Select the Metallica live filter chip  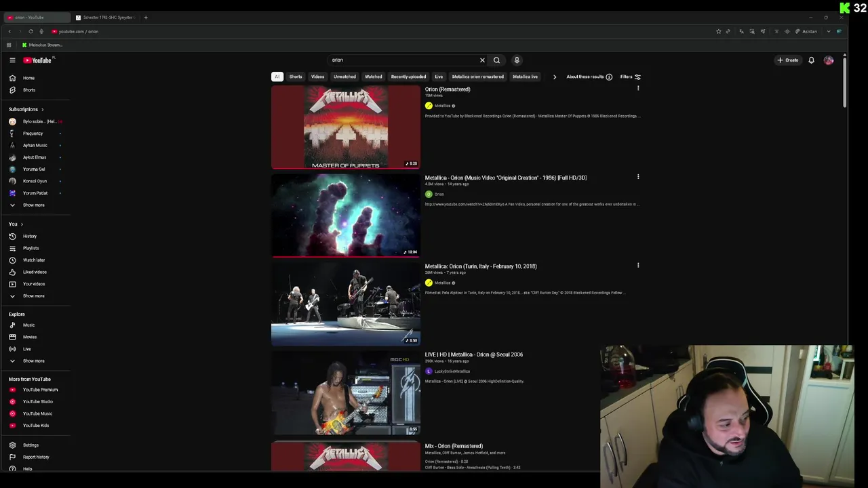(526, 77)
